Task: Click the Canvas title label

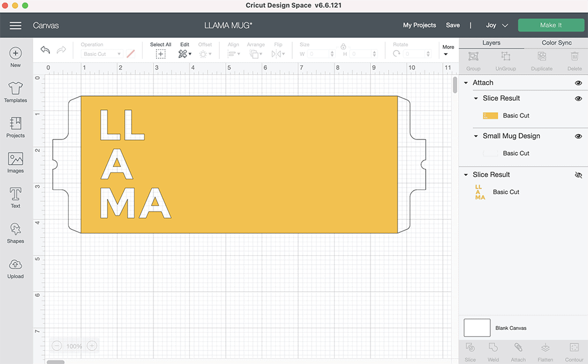Action: (x=46, y=25)
